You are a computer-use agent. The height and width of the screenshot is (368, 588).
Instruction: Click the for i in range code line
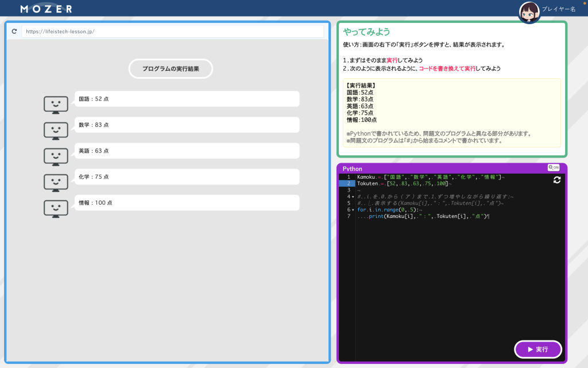389,210
